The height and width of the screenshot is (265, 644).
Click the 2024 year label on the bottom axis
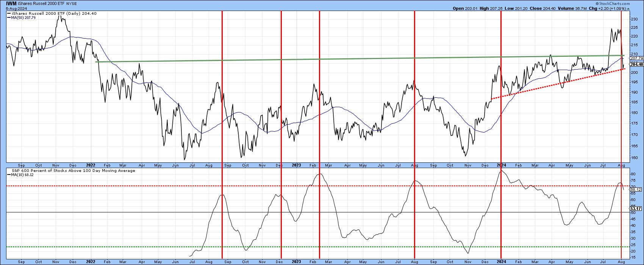click(502, 262)
